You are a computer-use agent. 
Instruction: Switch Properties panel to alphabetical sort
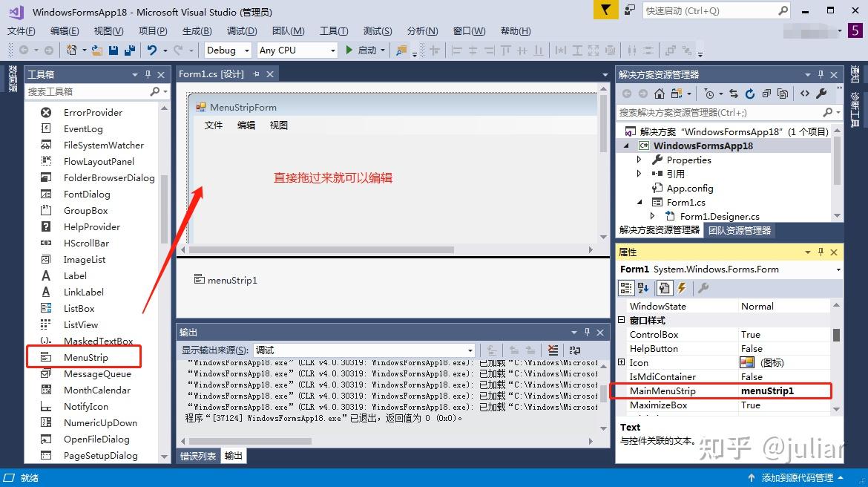tap(642, 287)
